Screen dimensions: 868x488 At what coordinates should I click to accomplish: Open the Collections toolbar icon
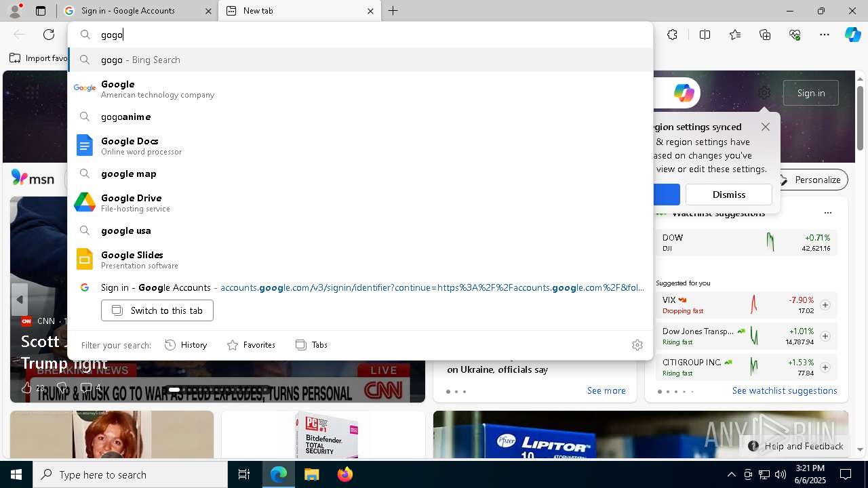[x=765, y=35]
